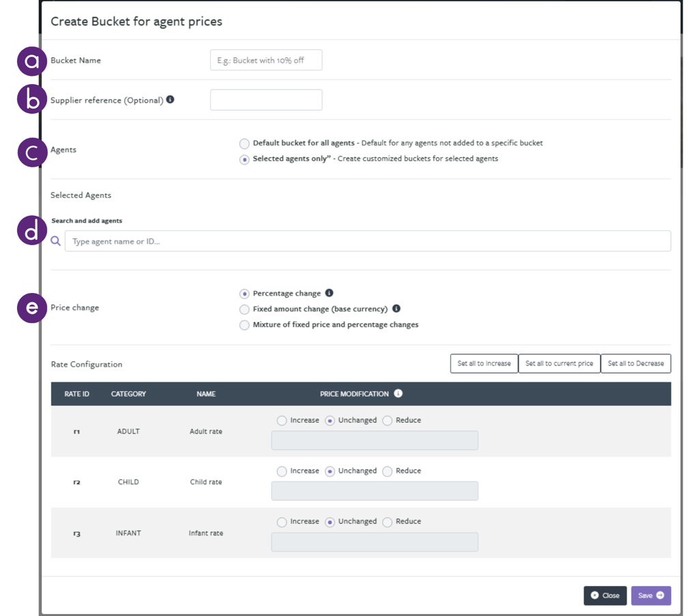The width and height of the screenshot is (699, 616).
Task: Click the Rate Configuration heading
Action: tap(87, 365)
